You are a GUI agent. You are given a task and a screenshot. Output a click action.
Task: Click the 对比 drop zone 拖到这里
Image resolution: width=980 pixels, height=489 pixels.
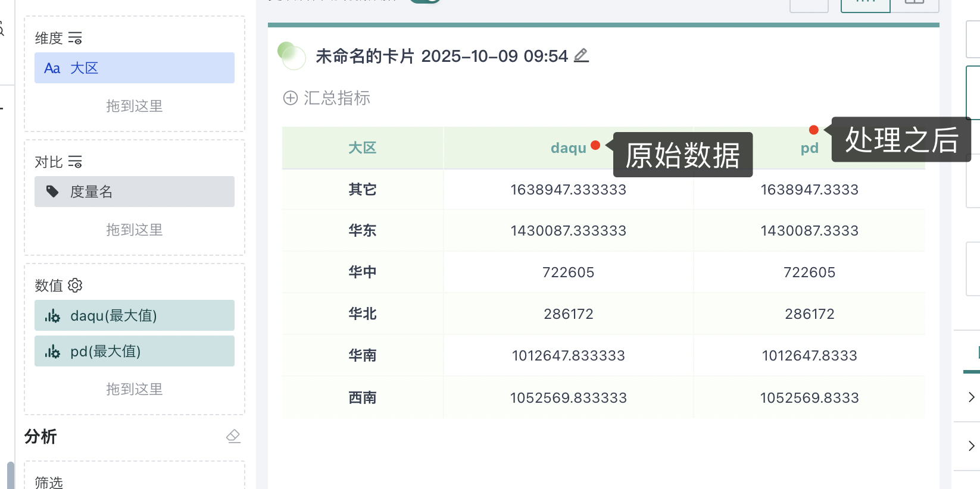coord(135,230)
